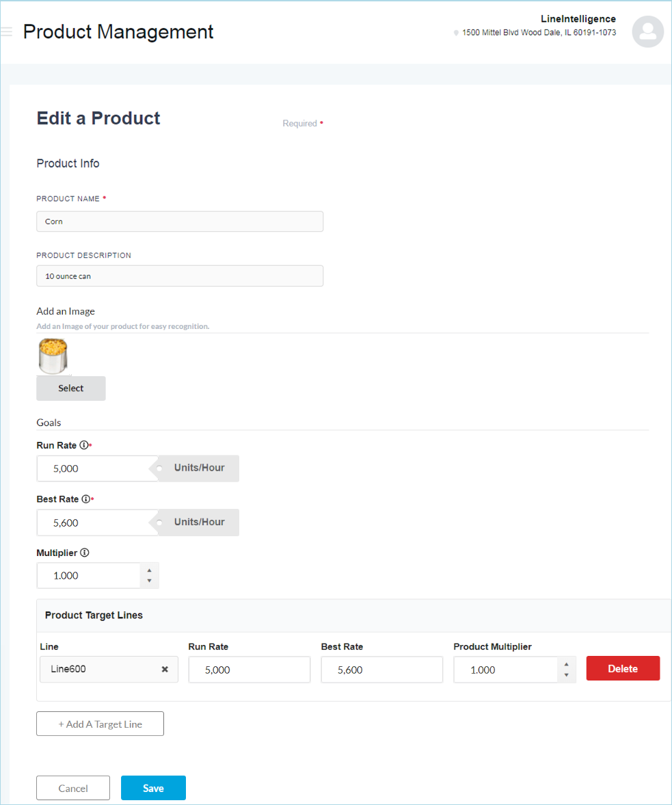Click the corn can product thumbnail
This screenshot has width=672, height=805.
(53, 356)
